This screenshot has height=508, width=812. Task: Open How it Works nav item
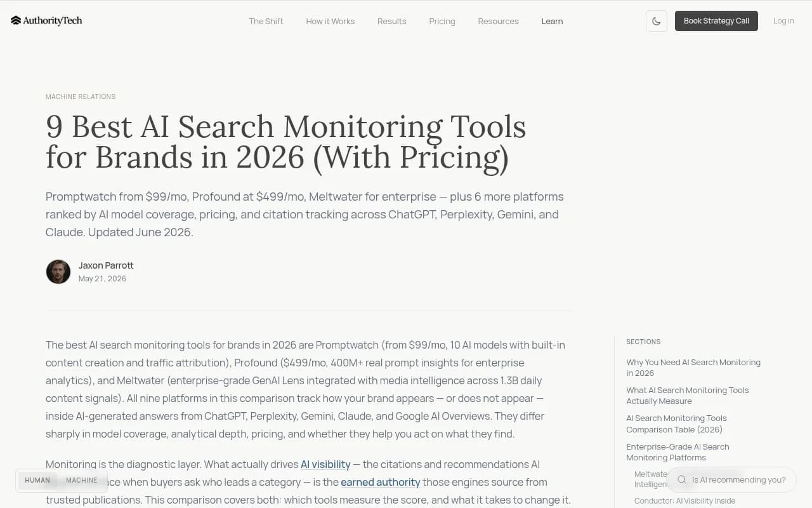tap(330, 21)
